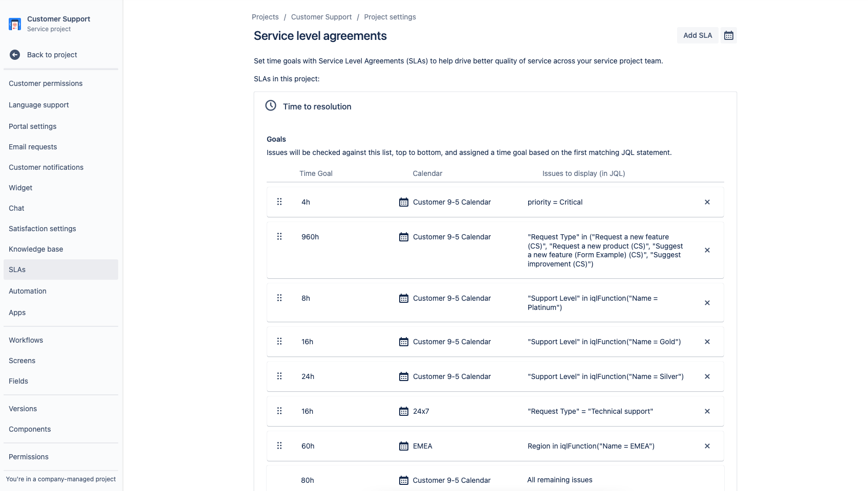Open Automation from the sidebar
This screenshot has height=491, width=868.
pos(27,291)
